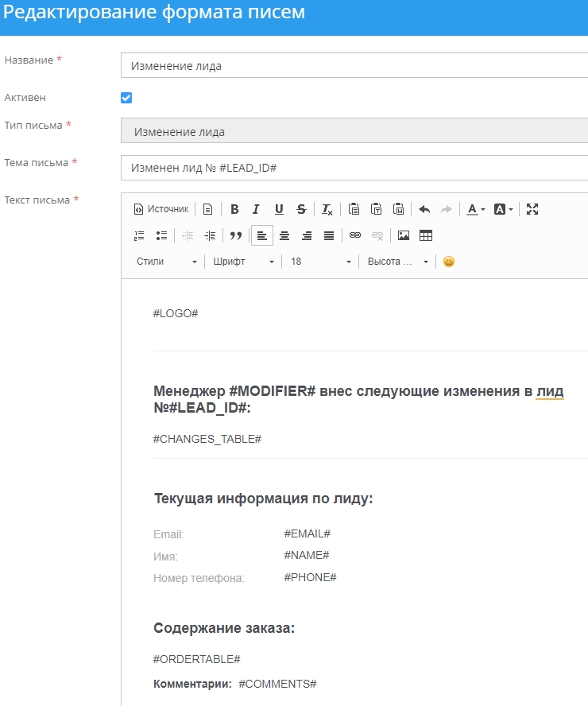Apply italic formatting in editor
This screenshot has width=588, height=706.
click(x=256, y=209)
